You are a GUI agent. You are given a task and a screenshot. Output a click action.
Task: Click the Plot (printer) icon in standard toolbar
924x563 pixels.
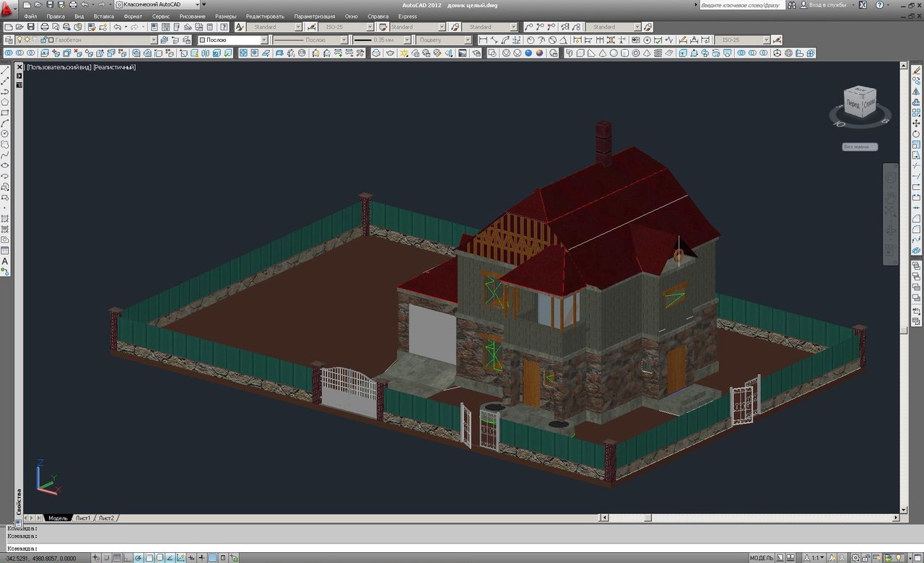45,27
